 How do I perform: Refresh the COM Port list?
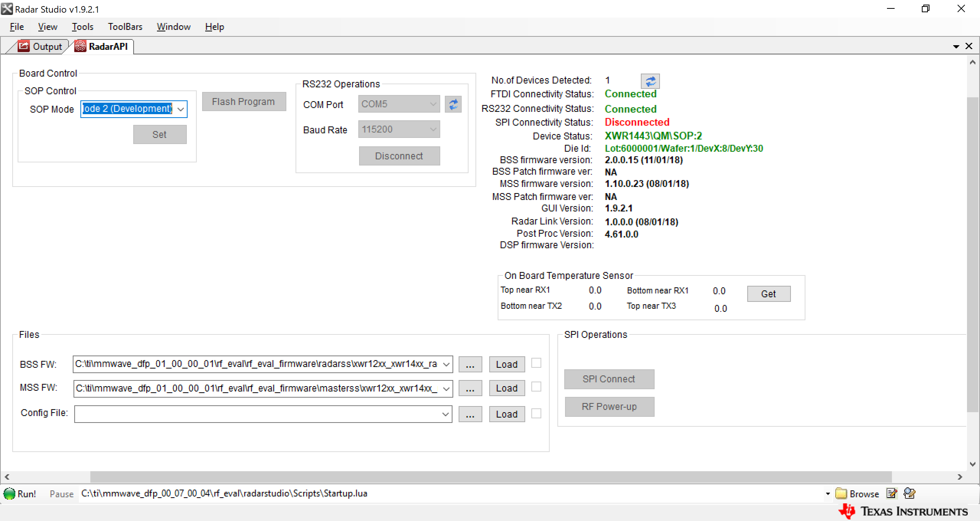(453, 104)
